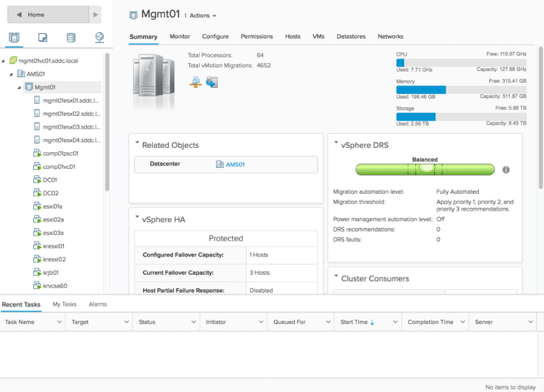Open the Queued For column dropdown
This screenshot has height=392, width=544.
pos(328,322)
